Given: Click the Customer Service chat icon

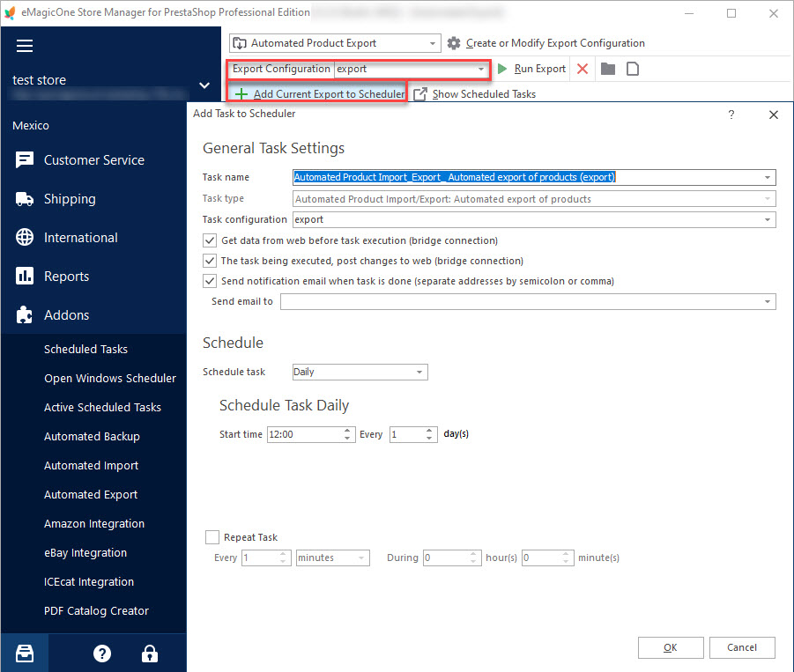Looking at the screenshot, I should click(25, 160).
